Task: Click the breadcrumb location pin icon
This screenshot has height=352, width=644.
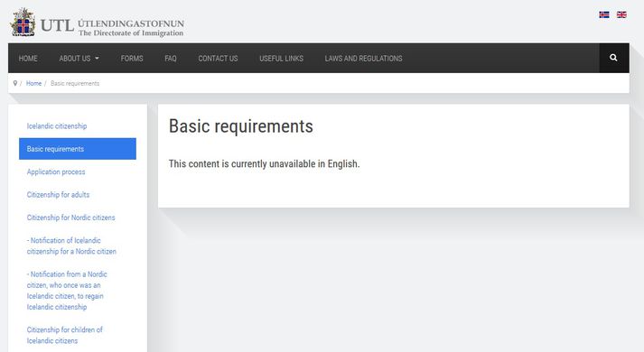Action: pos(15,83)
